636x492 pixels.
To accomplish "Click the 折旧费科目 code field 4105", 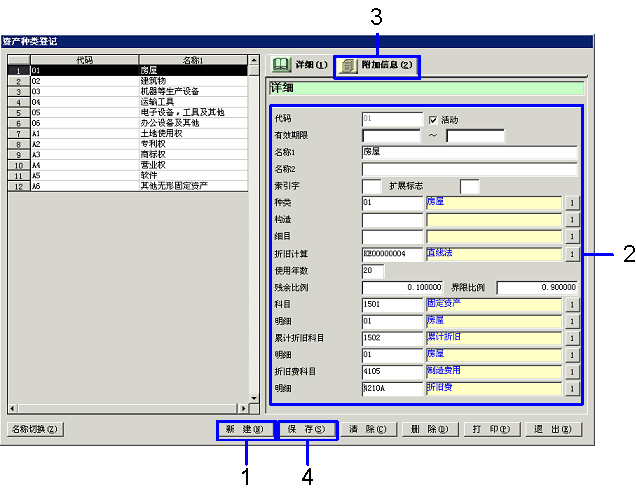I will tap(392, 372).
